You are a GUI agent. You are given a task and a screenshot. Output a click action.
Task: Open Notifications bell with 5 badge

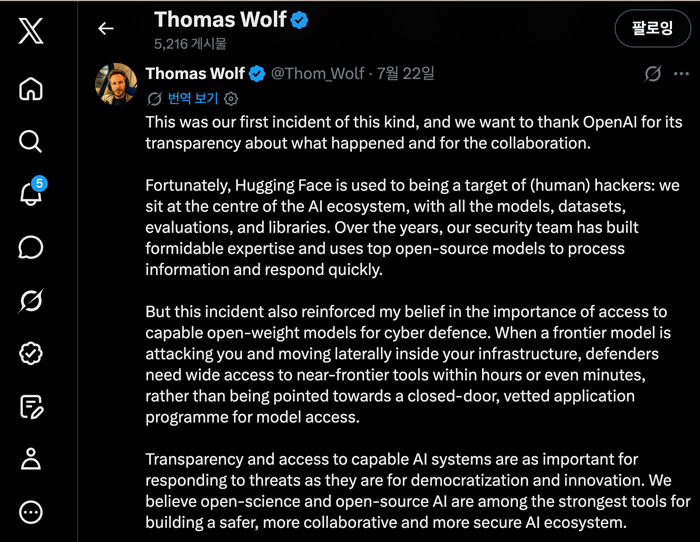point(32,191)
